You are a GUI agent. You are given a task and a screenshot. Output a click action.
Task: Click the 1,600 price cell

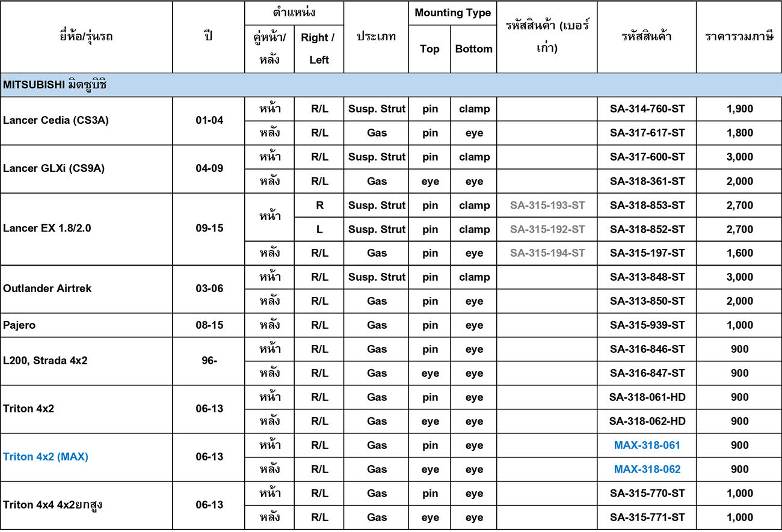pos(739,253)
